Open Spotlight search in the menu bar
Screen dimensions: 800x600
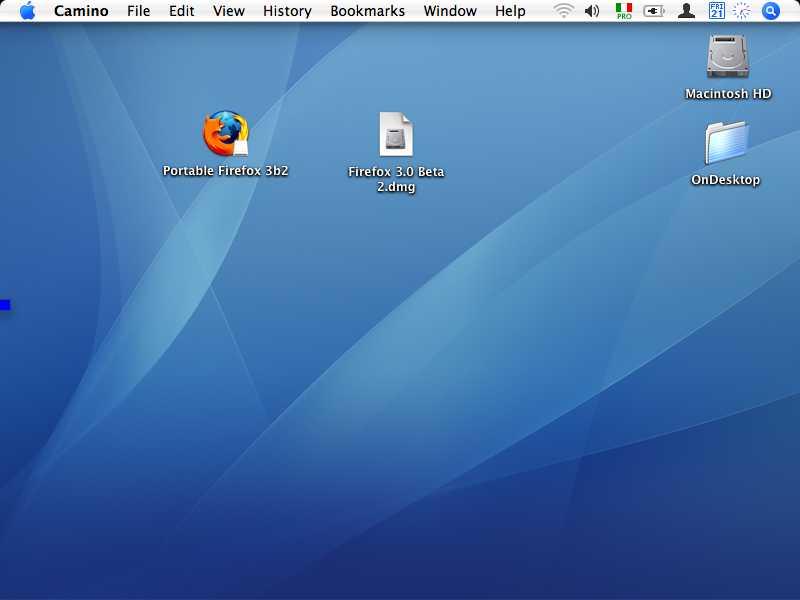[770, 11]
